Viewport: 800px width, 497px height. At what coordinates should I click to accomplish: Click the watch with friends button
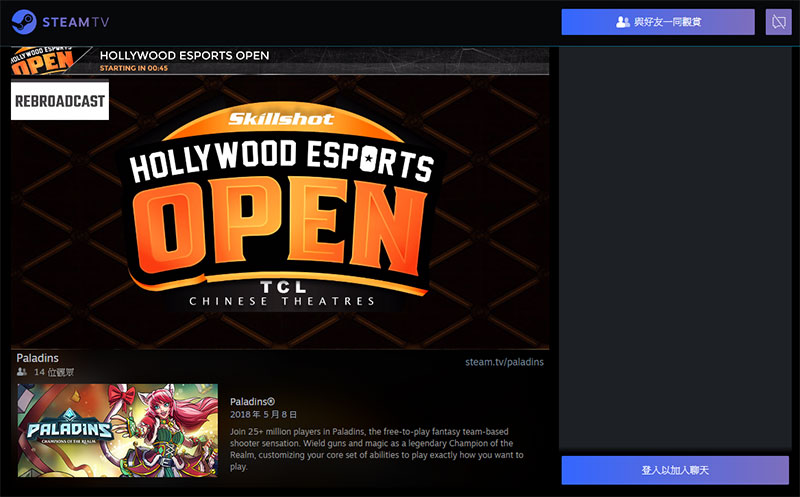click(658, 22)
